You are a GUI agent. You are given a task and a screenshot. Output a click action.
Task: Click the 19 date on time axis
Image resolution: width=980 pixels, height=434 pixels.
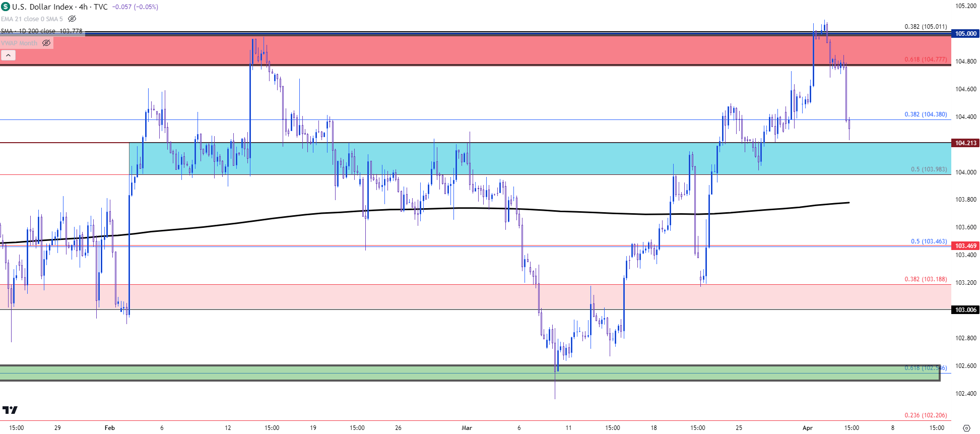[x=313, y=428]
